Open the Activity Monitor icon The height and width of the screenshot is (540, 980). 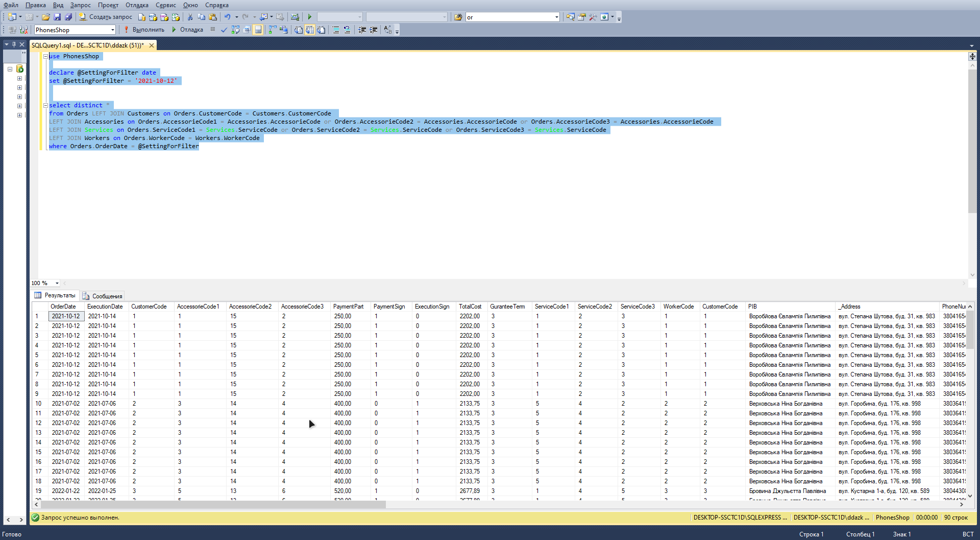(x=295, y=17)
